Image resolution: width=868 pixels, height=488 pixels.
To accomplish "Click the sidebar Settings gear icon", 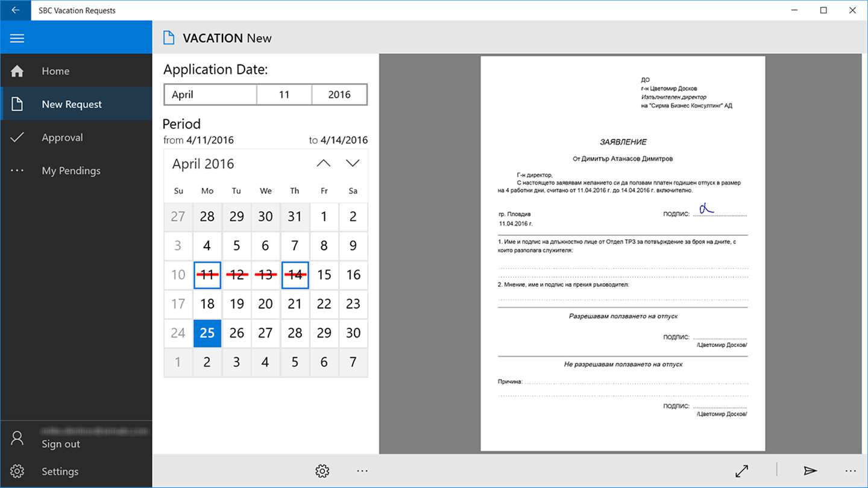I will (x=17, y=471).
